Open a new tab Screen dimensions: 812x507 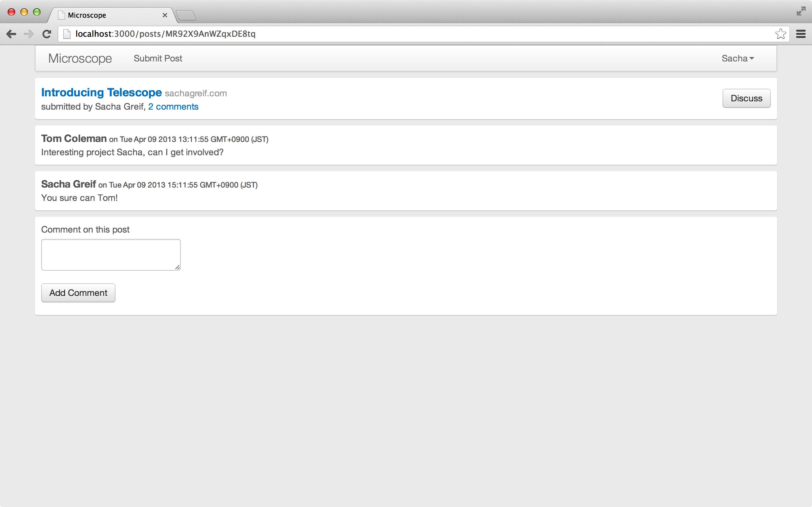186,15
